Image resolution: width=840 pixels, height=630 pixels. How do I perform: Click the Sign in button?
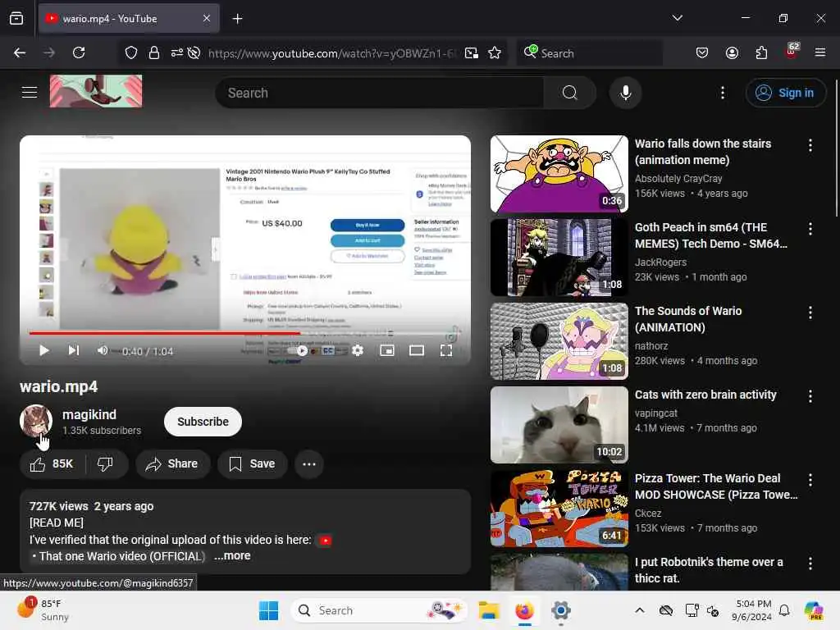point(785,93)
